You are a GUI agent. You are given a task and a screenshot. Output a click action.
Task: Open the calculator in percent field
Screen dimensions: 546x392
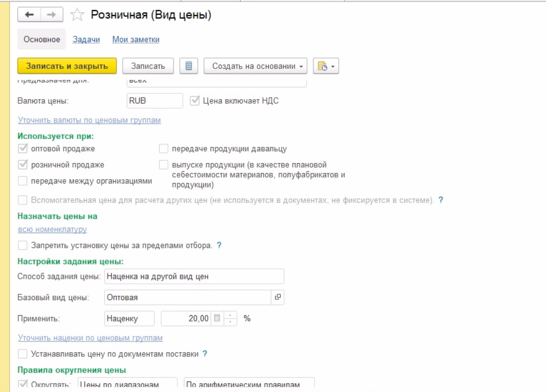[x=217, y=319]
